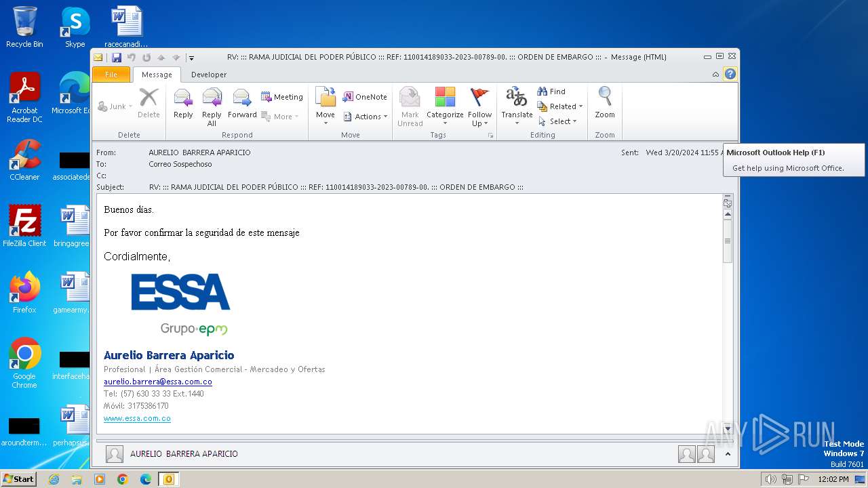Click the message vertical scrollbar thumb

tap(728, 241)
